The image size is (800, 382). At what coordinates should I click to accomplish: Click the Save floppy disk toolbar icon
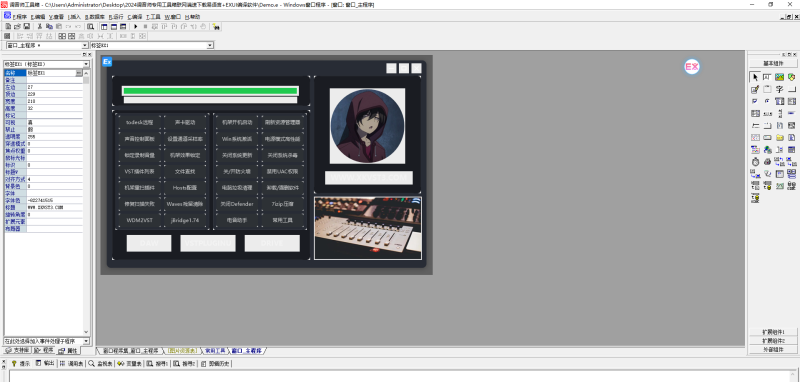coord(27,27)
